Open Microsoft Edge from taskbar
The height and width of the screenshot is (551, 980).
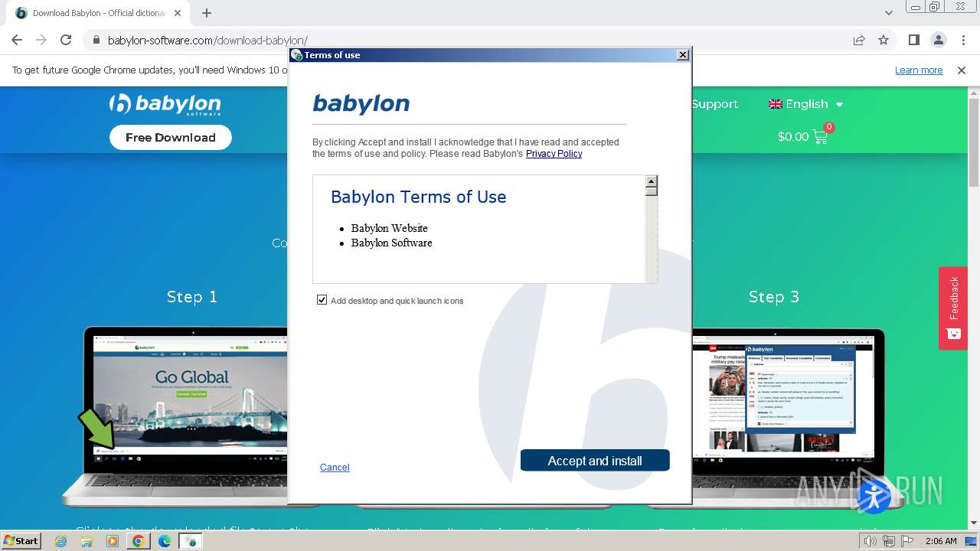(x=165, y=541)
